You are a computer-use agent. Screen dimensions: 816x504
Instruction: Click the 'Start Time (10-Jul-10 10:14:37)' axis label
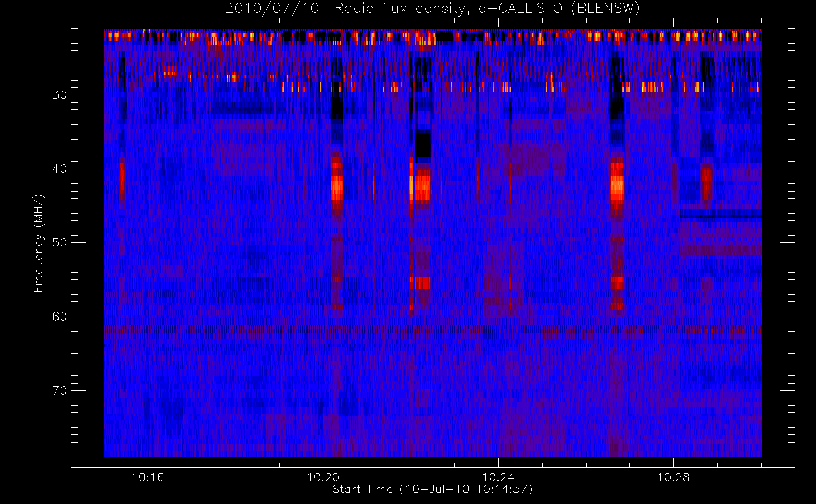pyautogui.click(x=433, y=489)
